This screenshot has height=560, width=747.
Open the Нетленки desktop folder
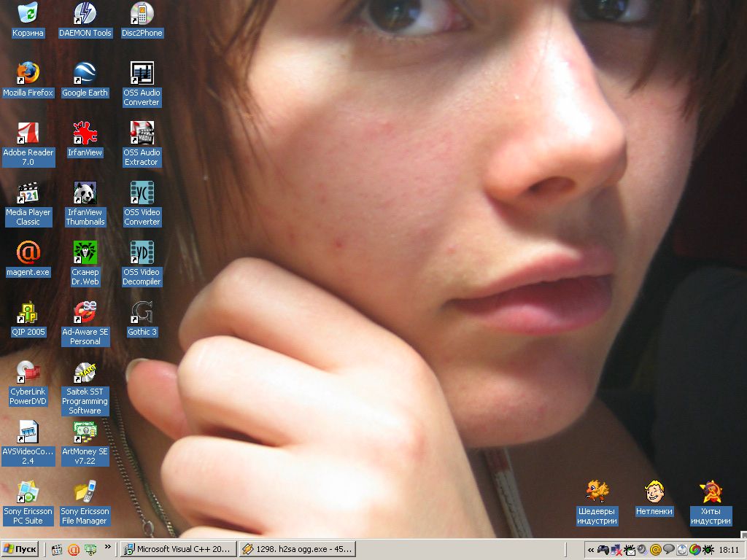tap(654, 492)
